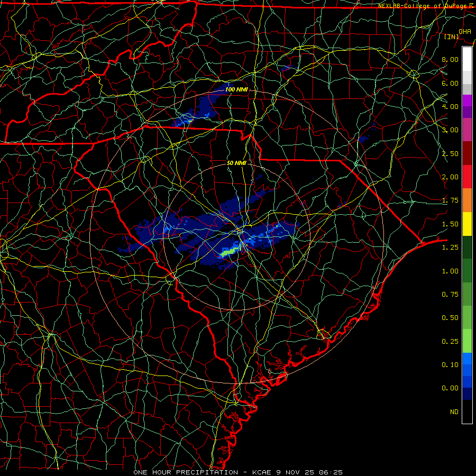Image resolution: width=476 pixels, height=476 pixels.
Task: Click the '50 NMI' range ring label
Action: point(236,163)
